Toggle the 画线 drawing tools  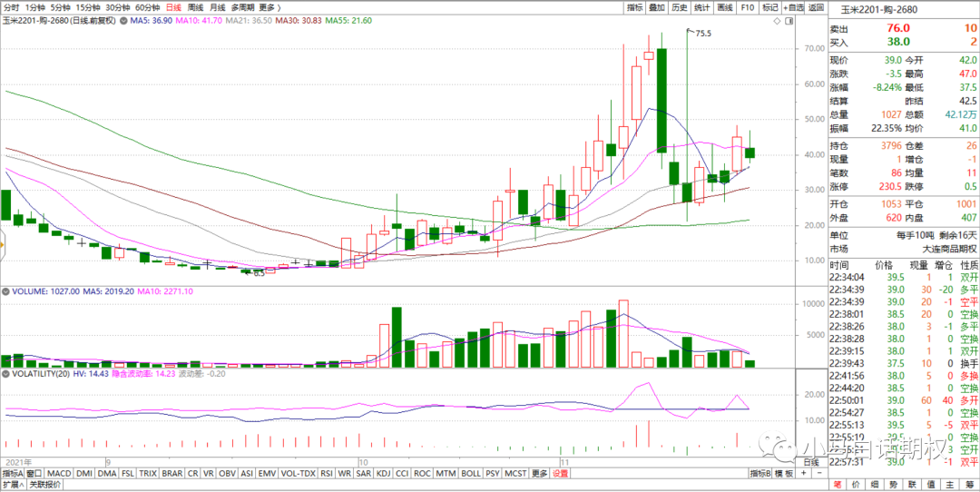pyautogui.click(x=724, y=7)
